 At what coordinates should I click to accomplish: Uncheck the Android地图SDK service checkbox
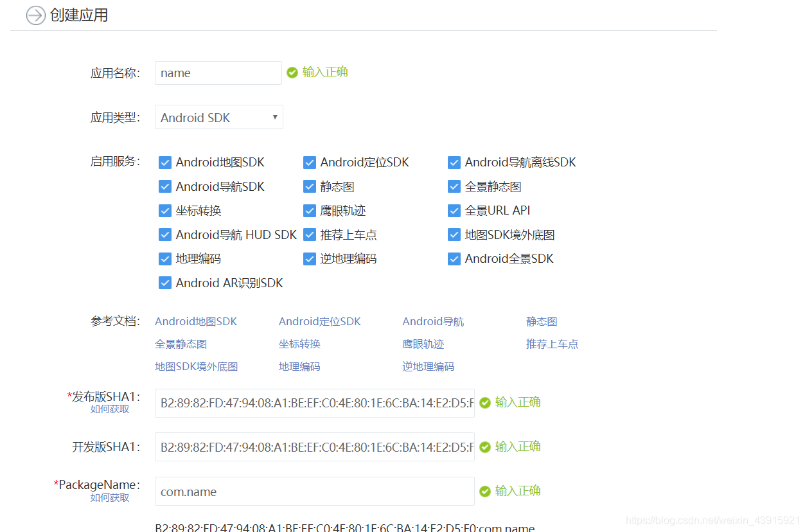pyautogui.click(x=165, y=163)
